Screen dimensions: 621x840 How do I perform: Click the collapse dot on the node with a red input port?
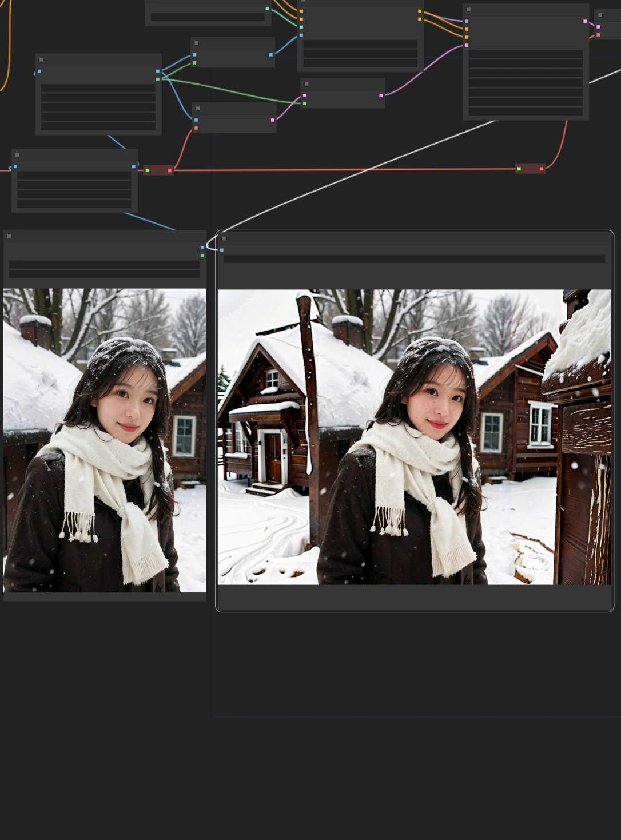197,108
